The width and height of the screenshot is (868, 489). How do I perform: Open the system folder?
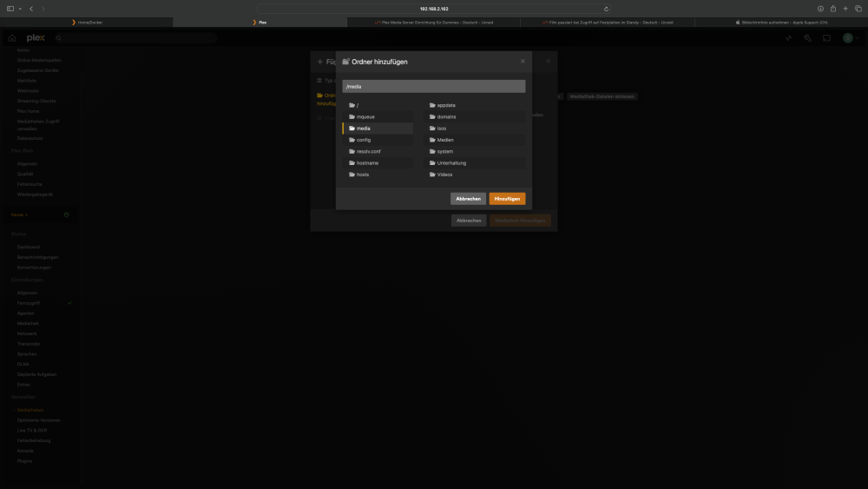click(475, 151)
